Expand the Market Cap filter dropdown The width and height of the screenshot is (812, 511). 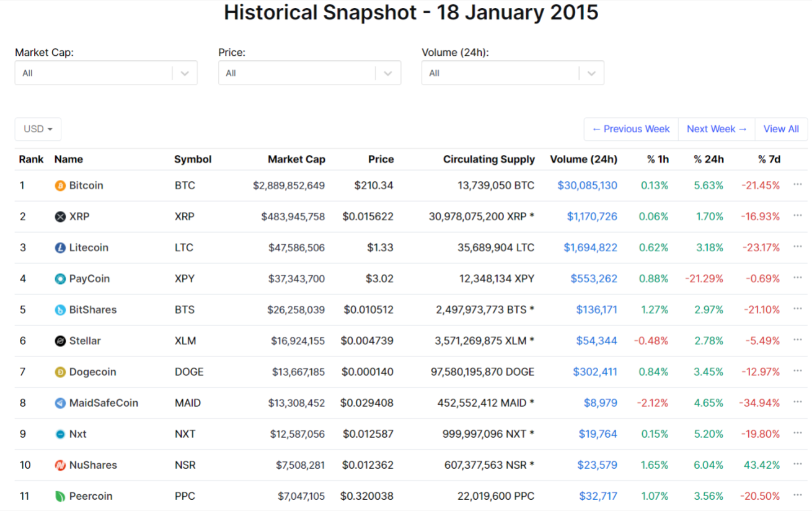106,73
